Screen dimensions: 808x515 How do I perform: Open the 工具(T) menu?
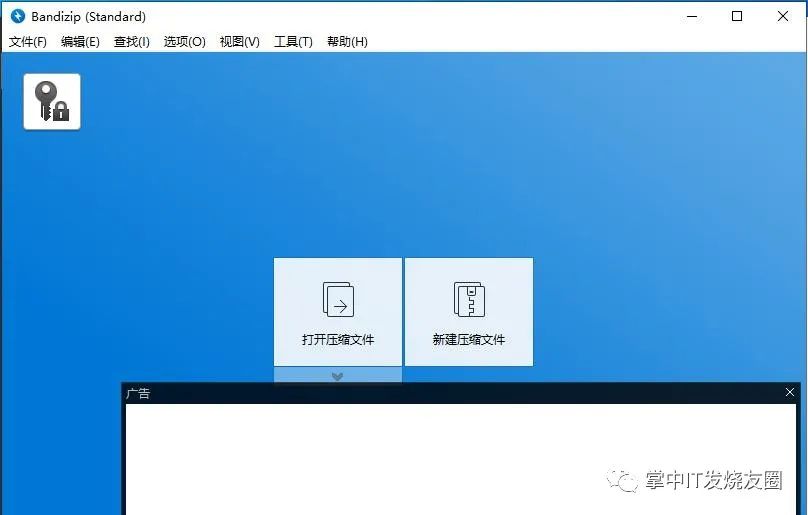pyautogui.click(x=293, y=42)
